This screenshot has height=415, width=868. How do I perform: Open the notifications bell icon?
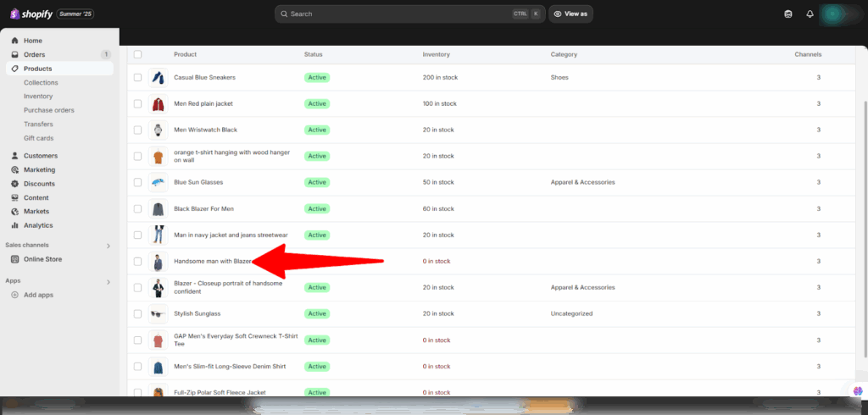point(810,14)
